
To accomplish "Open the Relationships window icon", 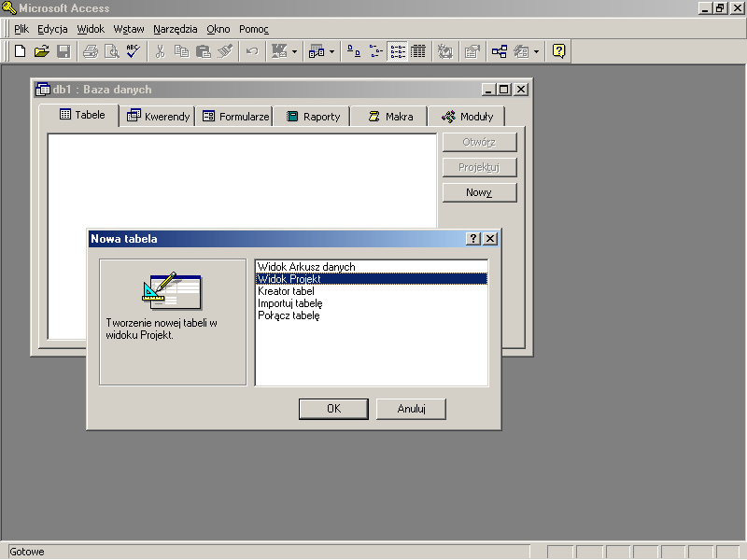I will click(500, 51).
